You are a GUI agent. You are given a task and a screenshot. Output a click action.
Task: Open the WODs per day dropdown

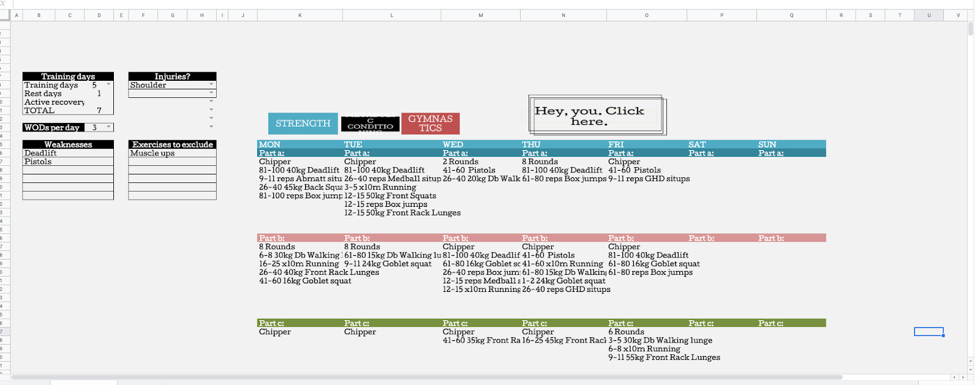pos(109,127)
